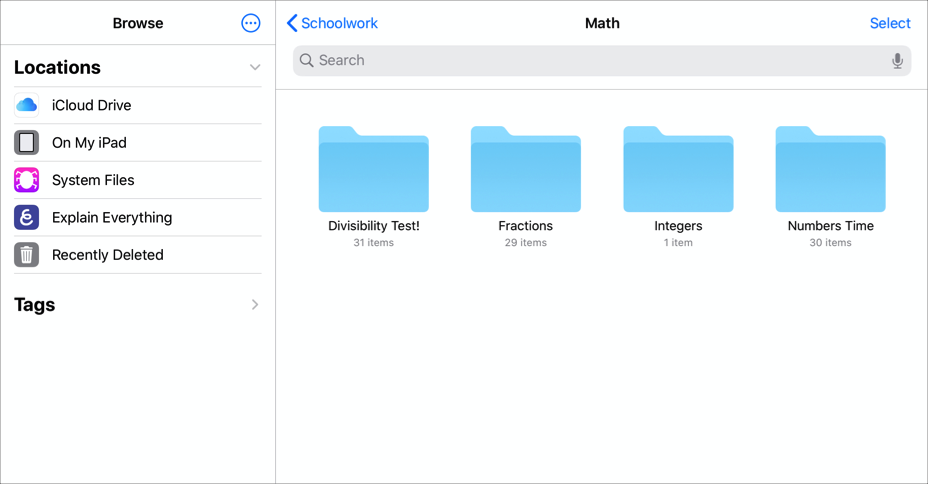Open the Browse more options ellipsis button
928x484 pixels.
point(250,23)
